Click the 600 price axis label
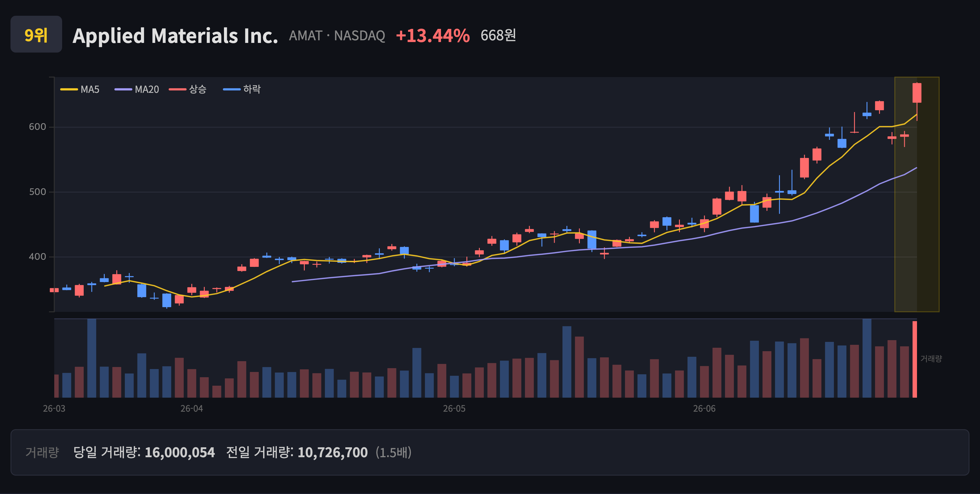980x494 pixels. (37, 127)
